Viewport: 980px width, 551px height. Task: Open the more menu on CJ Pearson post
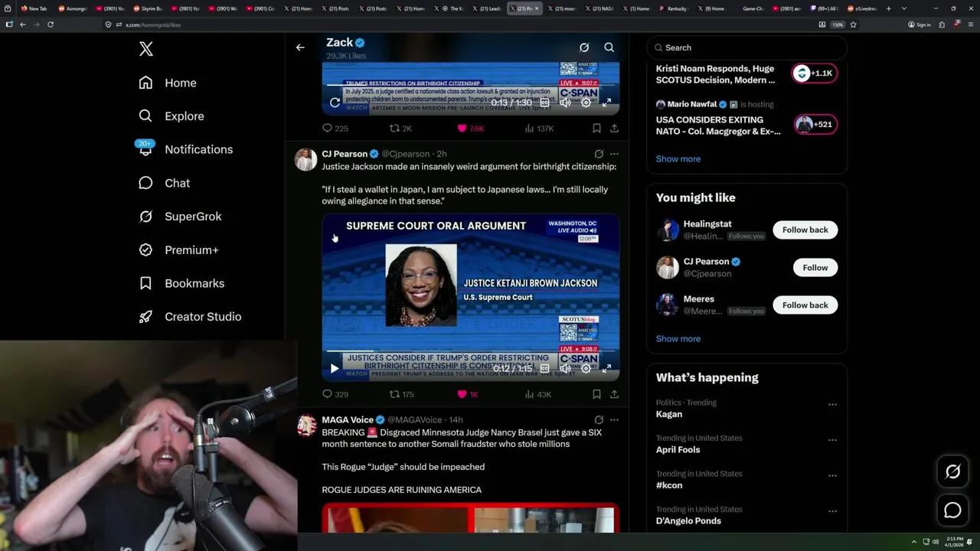point(614,154)
